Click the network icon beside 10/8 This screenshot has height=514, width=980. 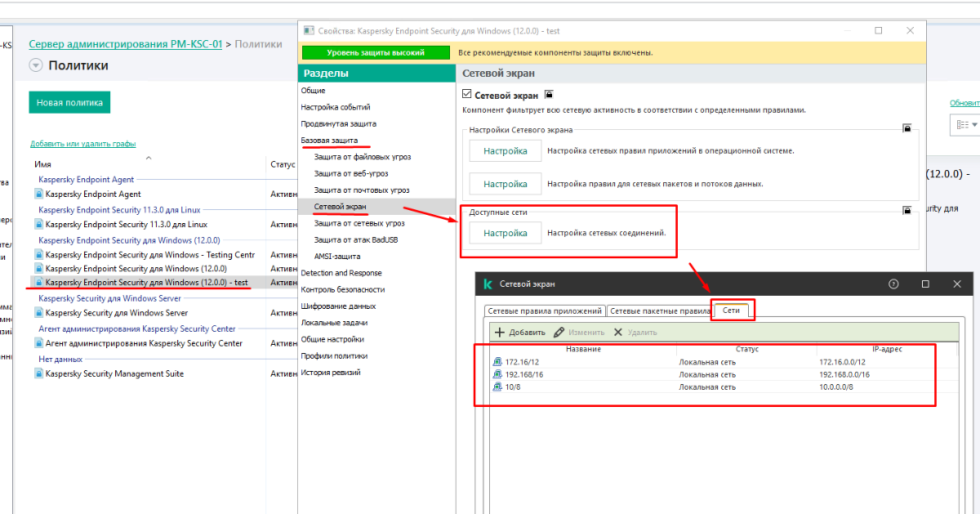tap(497, 387)
